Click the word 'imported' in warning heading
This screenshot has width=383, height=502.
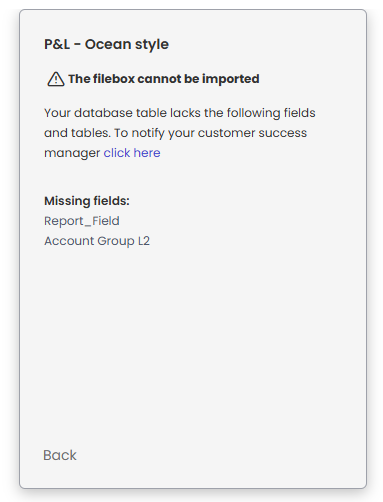point(231,79)
